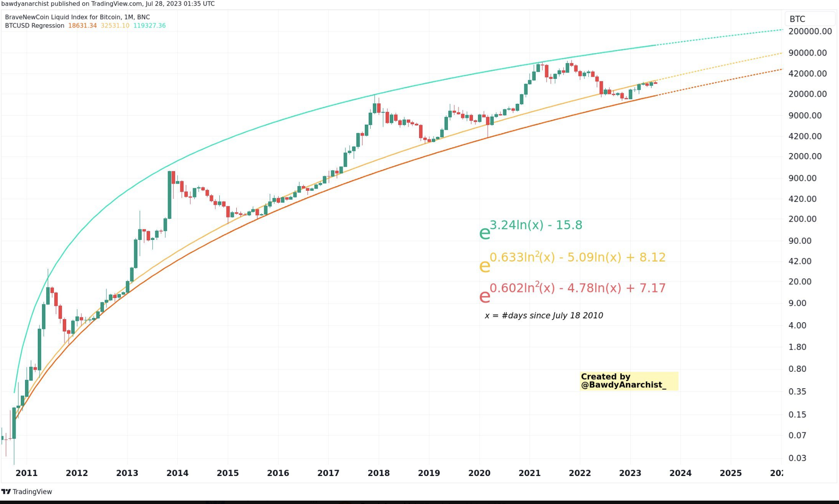Click the 42000.00 price axis label
This screenshot has height=504, width=839.
tap(807, 74)
